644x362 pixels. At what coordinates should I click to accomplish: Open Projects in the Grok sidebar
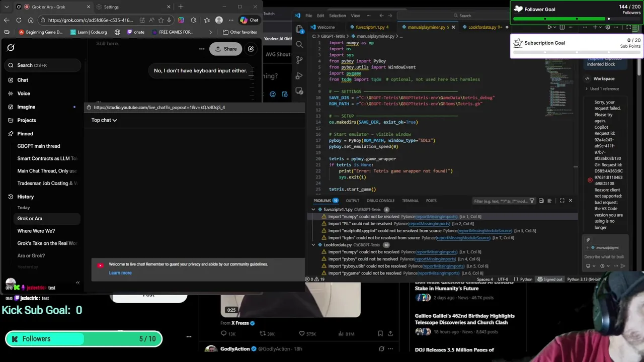coord(27,120)
